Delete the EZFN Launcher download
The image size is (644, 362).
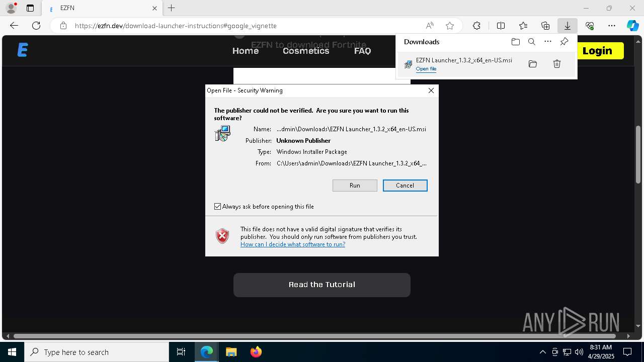(x=557, y=64)
